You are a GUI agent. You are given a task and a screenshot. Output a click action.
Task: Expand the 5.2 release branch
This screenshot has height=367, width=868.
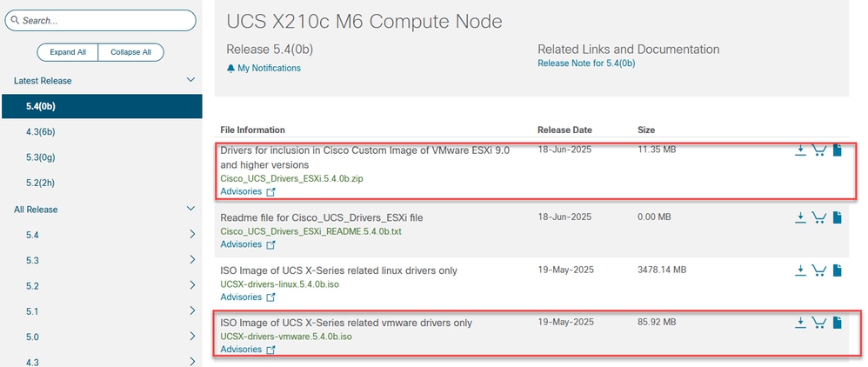(x=192, y=285)
